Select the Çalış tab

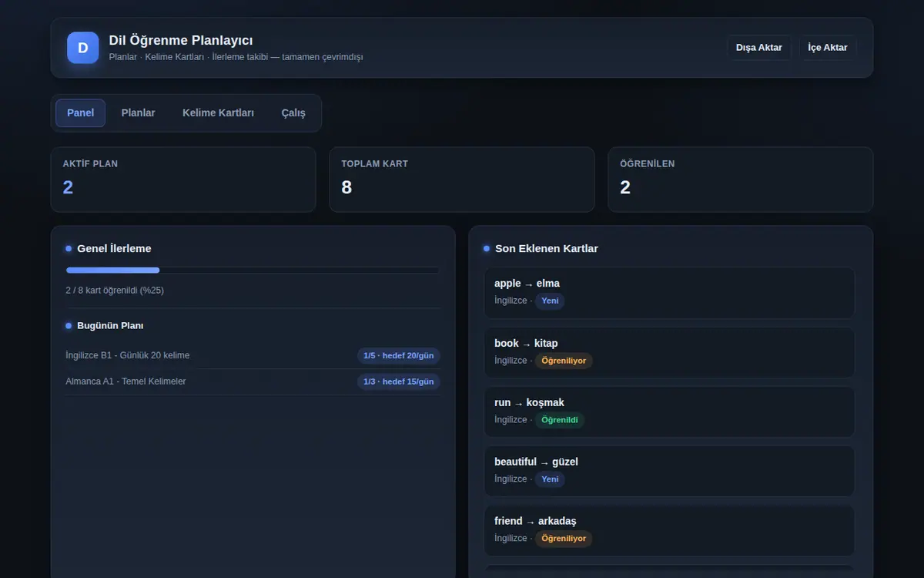(293, 113)
